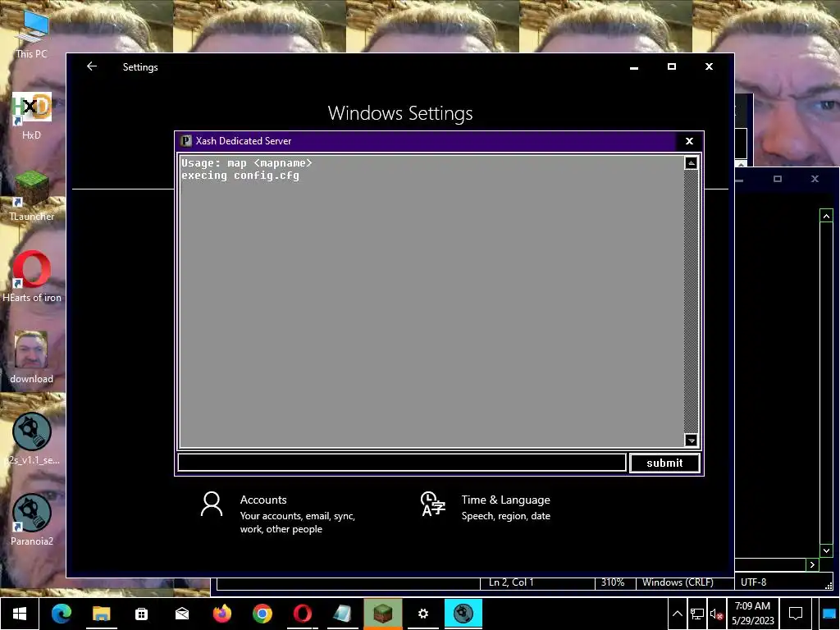Open TLauncher desktop shortcut
This screenshot has width=840, height=630.
pyautogui.click(x=32, y=196)
